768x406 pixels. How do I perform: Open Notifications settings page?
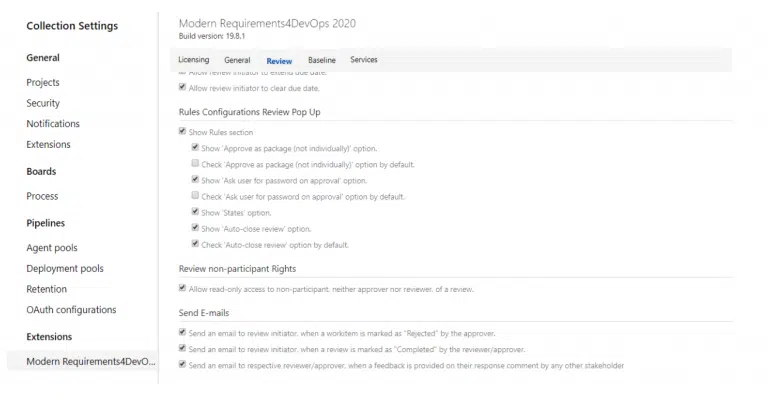coord(53,124)
